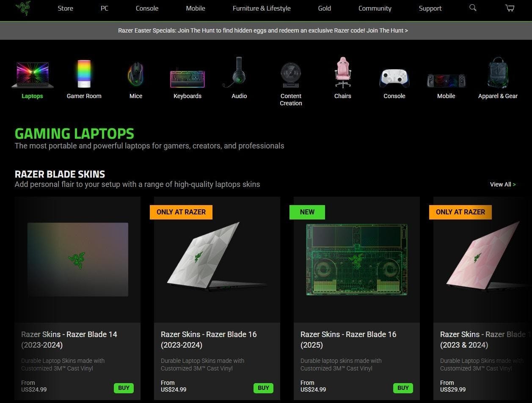The height and width of the screenshot is (403, 532).
Task: Open the Gold menu
Action: coord(325,8)
